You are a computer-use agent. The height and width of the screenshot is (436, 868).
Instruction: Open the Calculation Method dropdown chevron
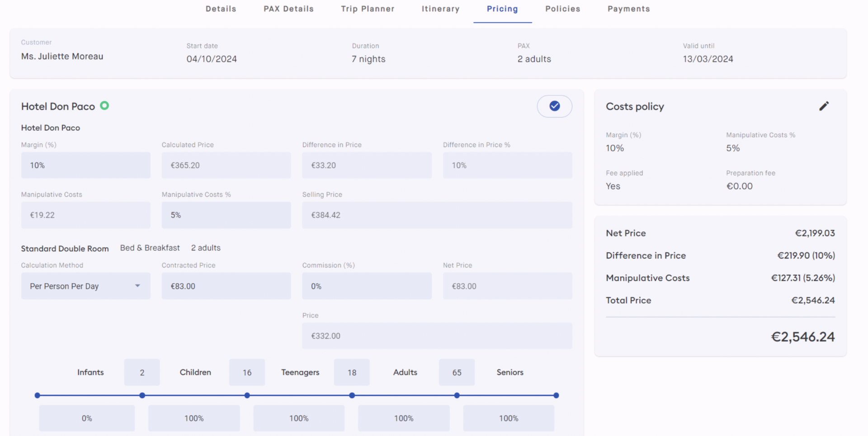(137, 286)
